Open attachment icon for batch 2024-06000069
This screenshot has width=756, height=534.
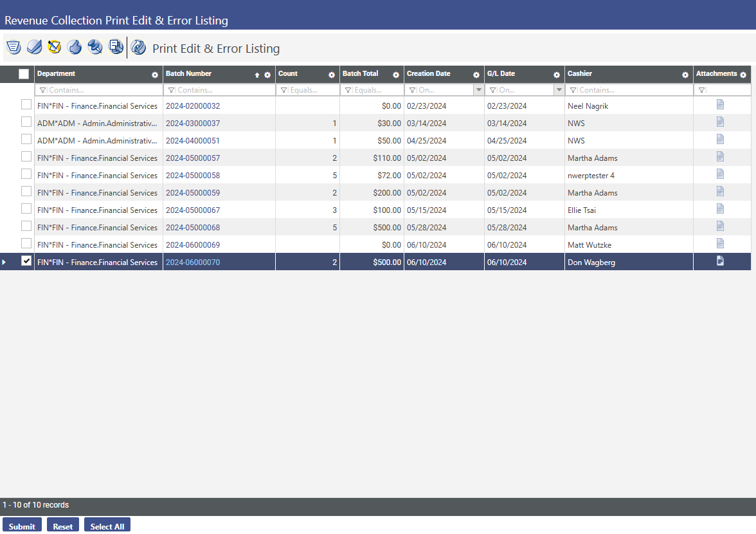(720, 243)
